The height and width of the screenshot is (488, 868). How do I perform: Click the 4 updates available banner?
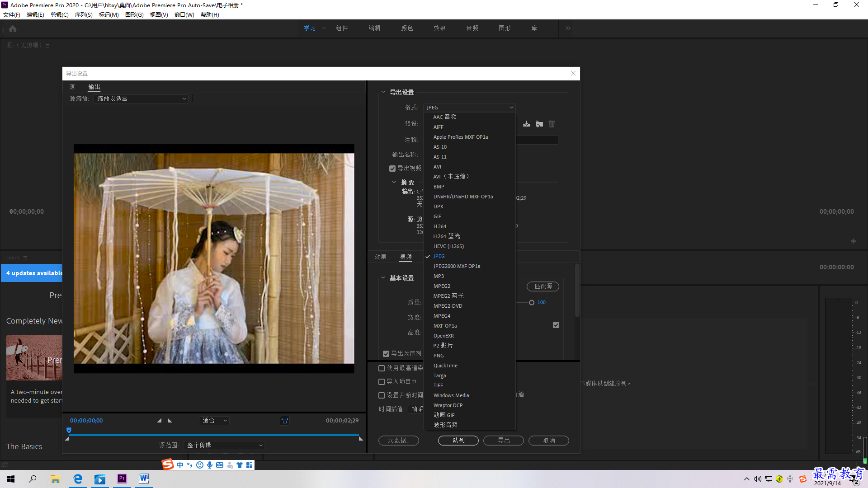(32, 273)
